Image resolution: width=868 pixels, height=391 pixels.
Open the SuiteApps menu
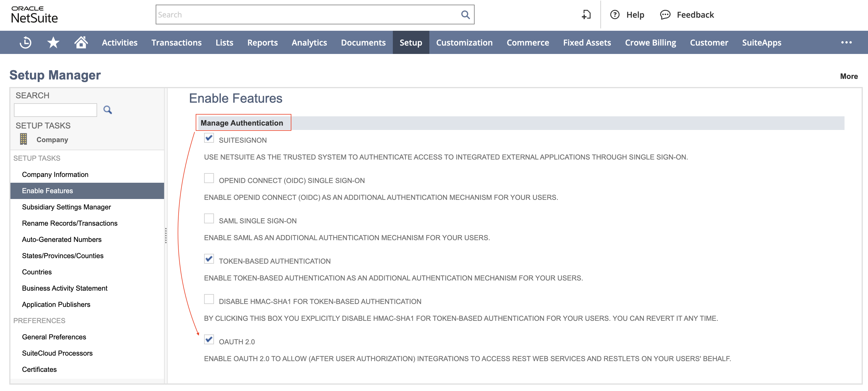coord(762,42)
